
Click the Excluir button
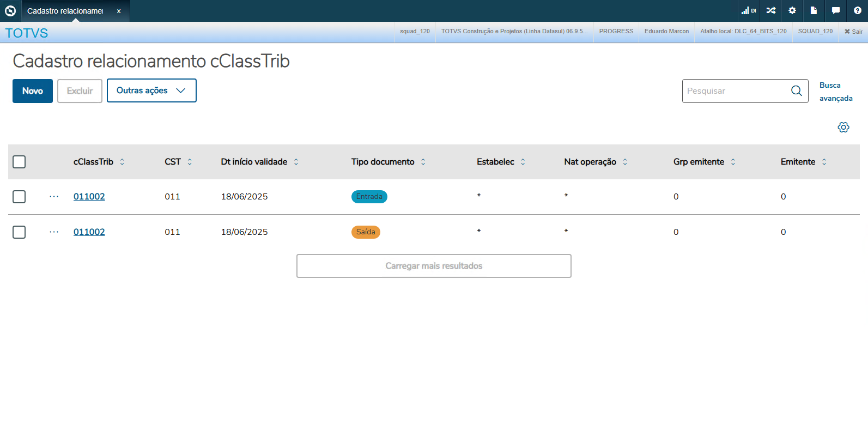tap(80, 91)
